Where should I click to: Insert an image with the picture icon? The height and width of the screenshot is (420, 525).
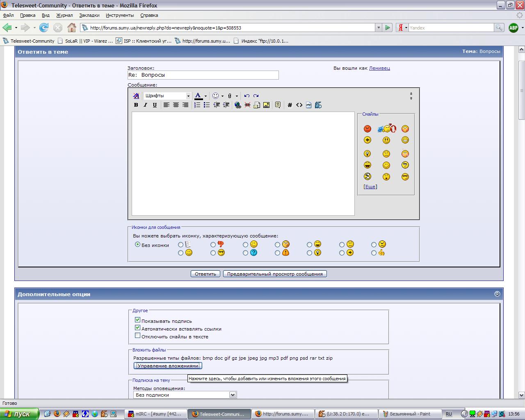coord(266,105)
